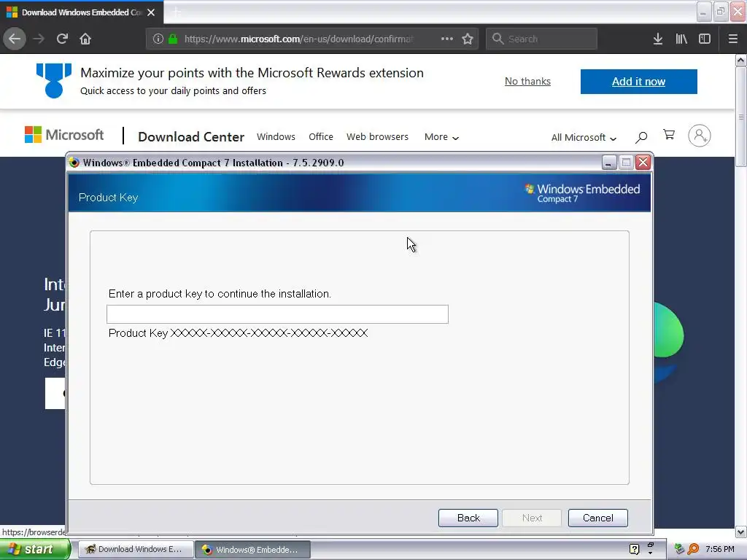
Task: Click the page vertical scrollbar thumb
Action: (x=740, y=117)
